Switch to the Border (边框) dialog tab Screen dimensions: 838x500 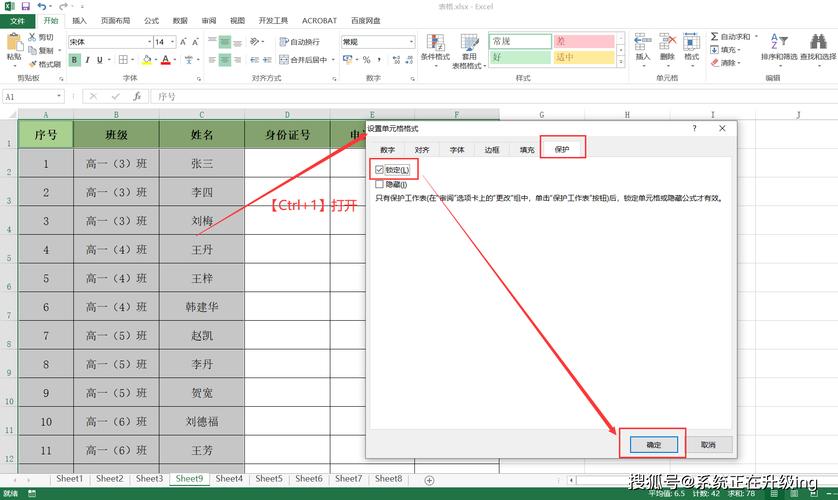pos(492,149)
